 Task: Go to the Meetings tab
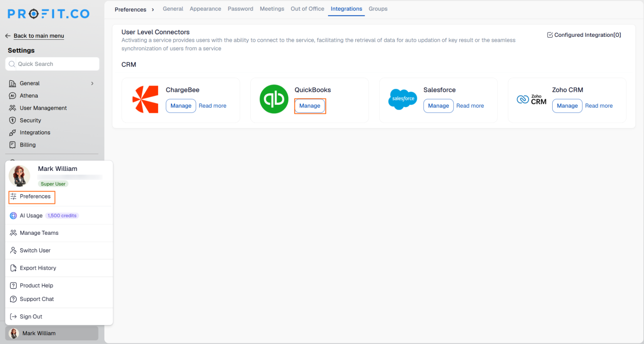[272, 9]
